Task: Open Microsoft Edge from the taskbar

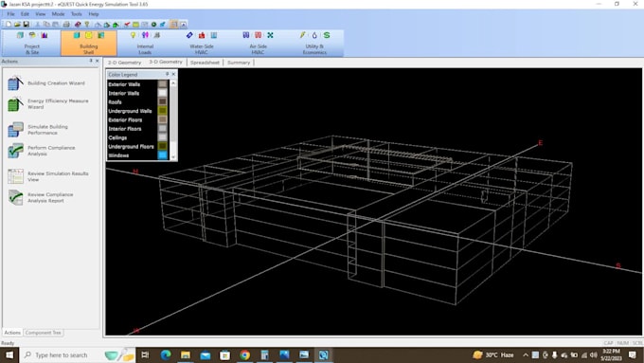Action: click(166, 354)
